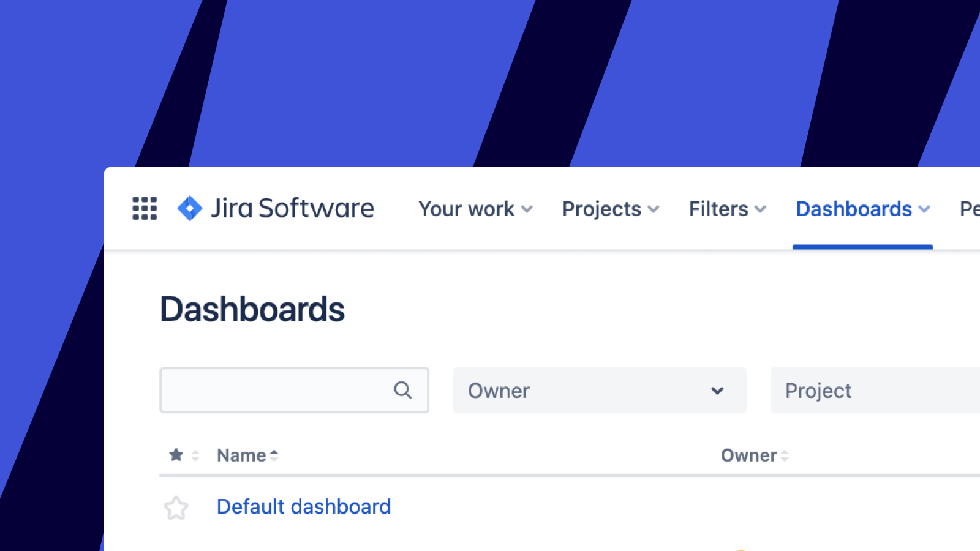Sort table by Owner column header
This screenshot has height=551, width=980.
[748, 455]
